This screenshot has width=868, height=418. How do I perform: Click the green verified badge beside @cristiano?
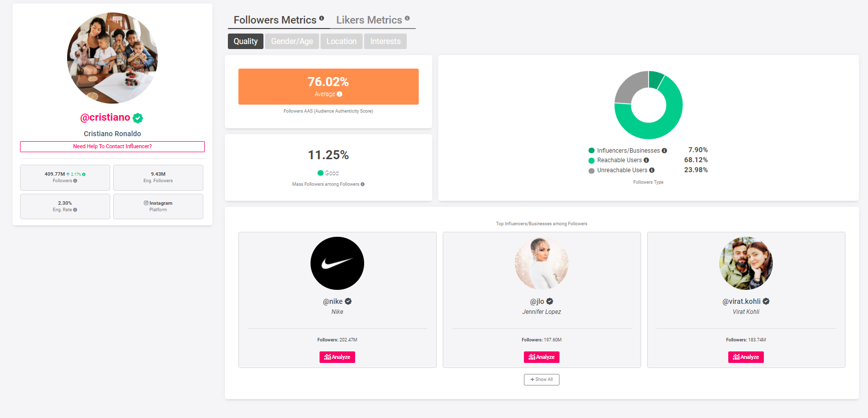(138, 118)
